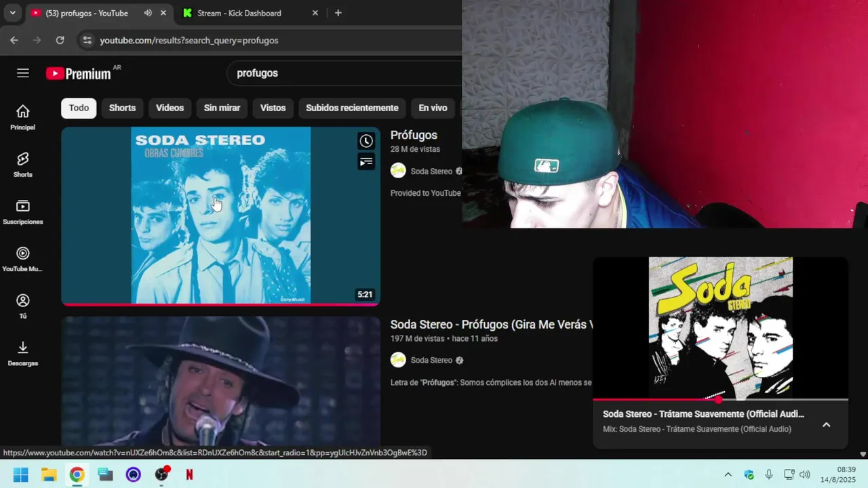Click Soda Stereo channel name under second video

[431, 360]
